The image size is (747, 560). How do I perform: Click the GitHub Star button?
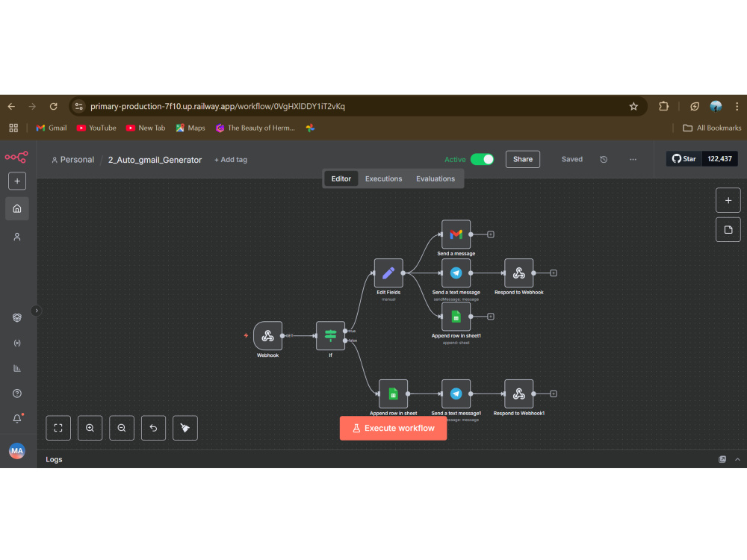pos(684,158)
